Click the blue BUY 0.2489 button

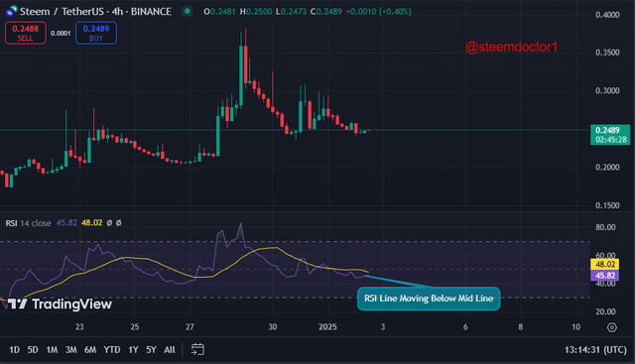pos(96,33)
